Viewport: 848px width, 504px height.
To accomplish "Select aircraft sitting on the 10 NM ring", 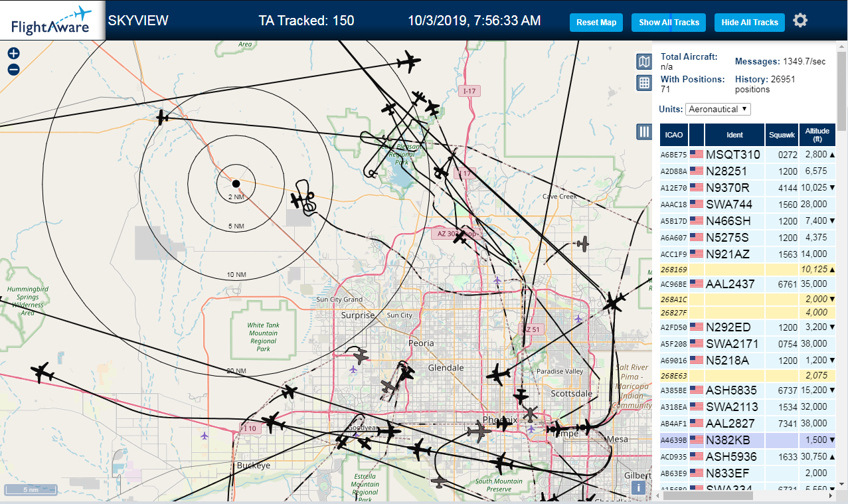I will click(163, 118).
